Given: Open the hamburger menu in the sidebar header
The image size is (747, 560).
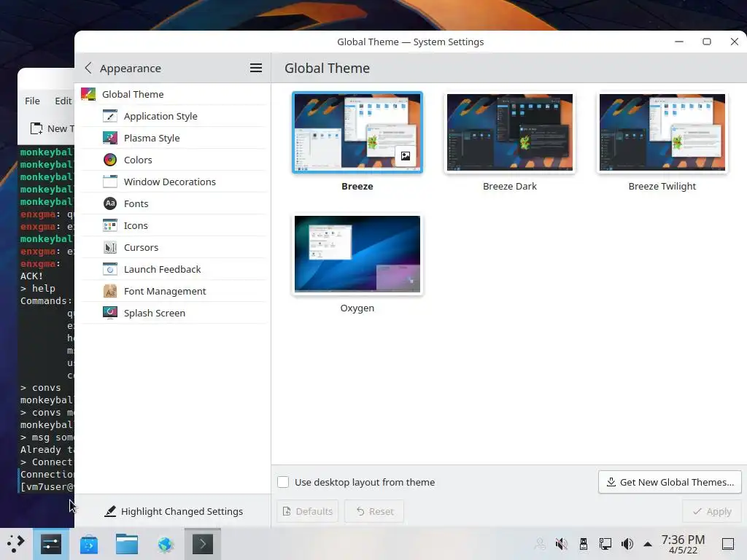Looking at the screenshot, I should tap(256, 68).
